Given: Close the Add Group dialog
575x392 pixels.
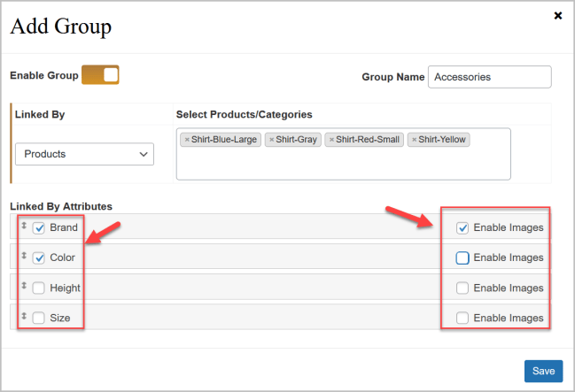Looking at the screenshot, I should coord(558,15).
